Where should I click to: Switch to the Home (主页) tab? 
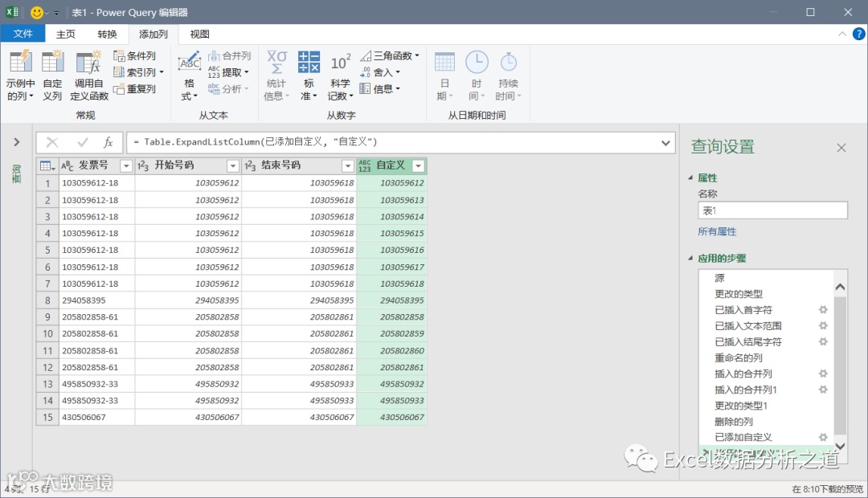coord(65,34)
